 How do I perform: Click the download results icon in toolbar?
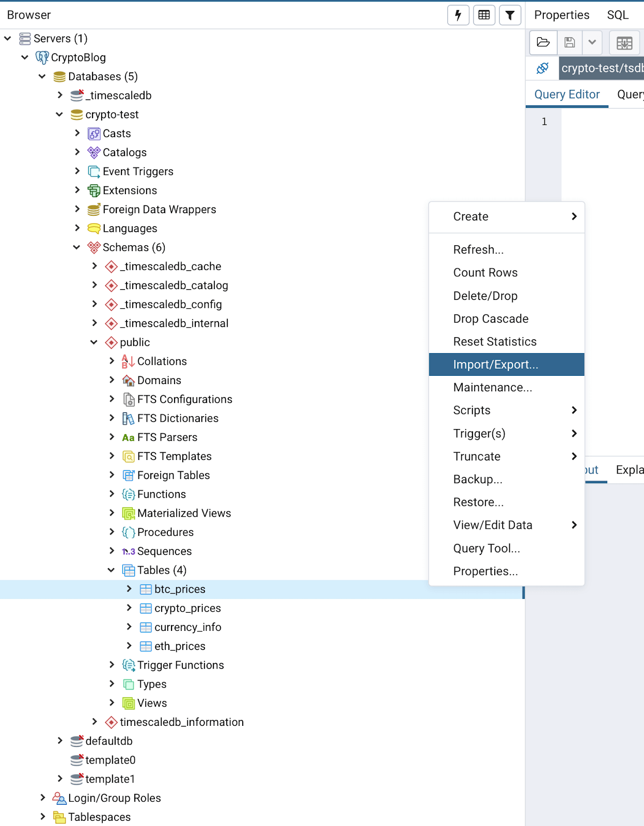(624, 43)
